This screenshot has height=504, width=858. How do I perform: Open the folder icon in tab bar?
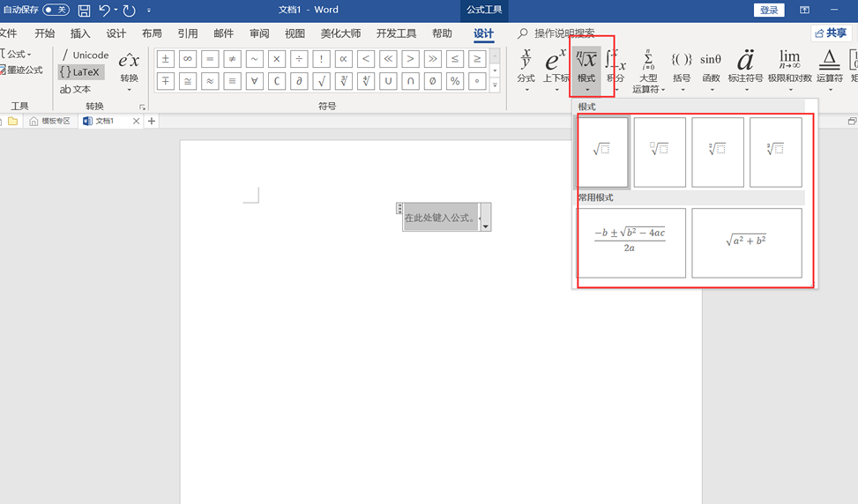tap(12, 121)
